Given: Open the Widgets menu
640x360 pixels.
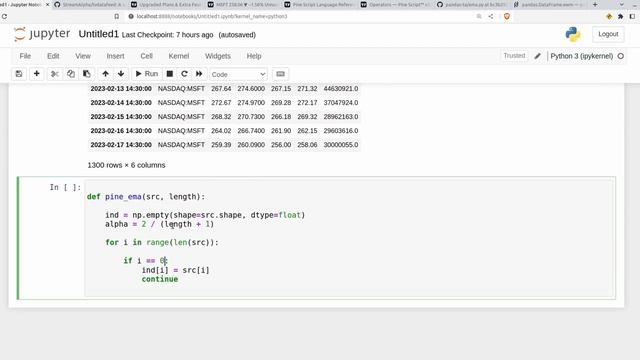Looking at the screenshot, I should click(x=218, y=56).
